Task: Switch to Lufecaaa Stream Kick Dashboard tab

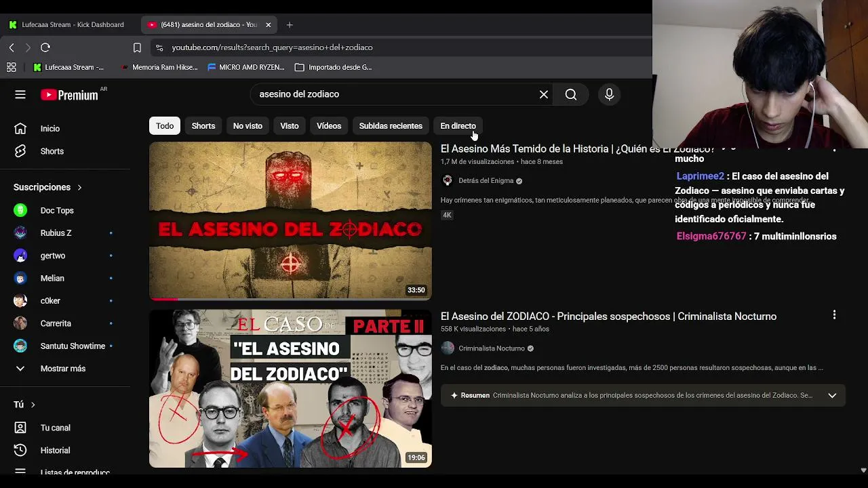Action: point(66,25)
